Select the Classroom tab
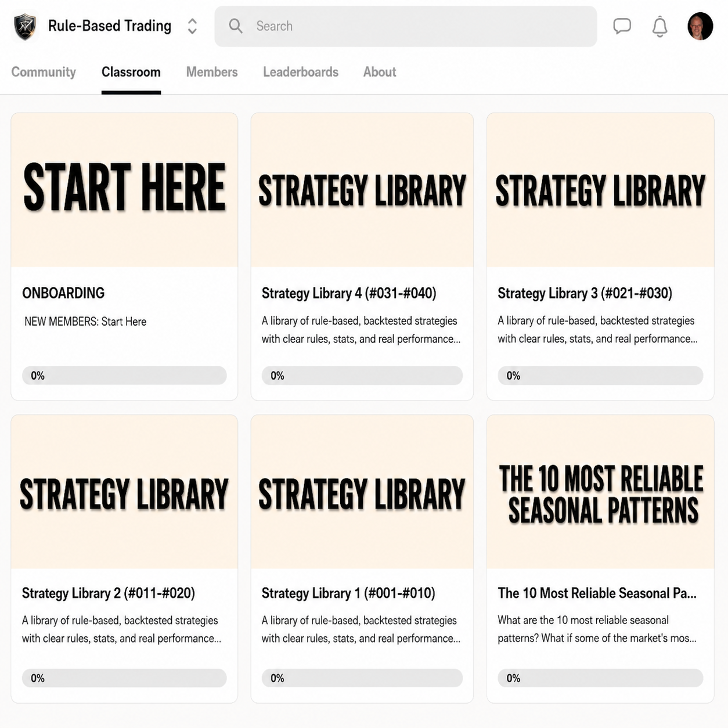The image size is (728, 728). point(131,72)
